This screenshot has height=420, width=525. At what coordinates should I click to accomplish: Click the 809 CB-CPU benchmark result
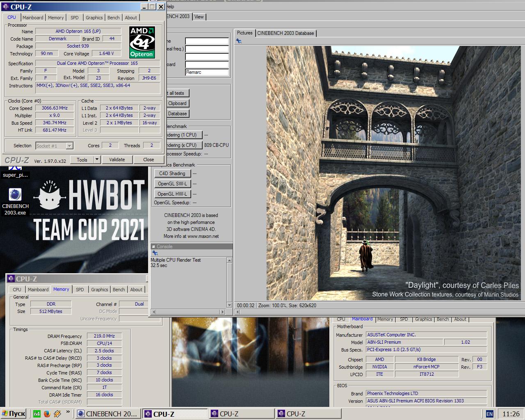point(217,145)
